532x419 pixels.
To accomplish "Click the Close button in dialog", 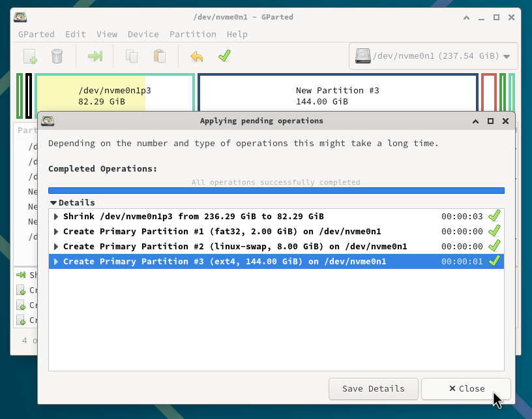I will click(466, 389).
